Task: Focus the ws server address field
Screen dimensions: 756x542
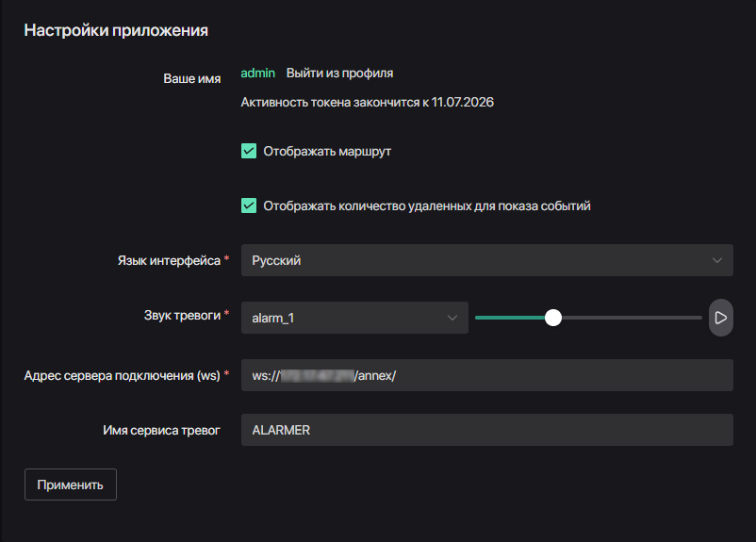Action: click(x=547, y=375)
